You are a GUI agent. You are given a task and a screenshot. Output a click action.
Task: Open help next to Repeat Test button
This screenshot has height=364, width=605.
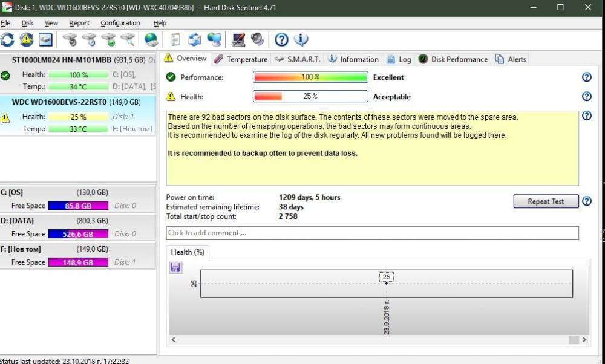[x=586, y=201]
